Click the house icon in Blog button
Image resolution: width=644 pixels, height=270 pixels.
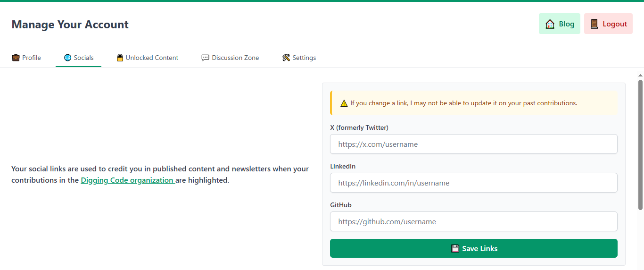pos(550,24)
